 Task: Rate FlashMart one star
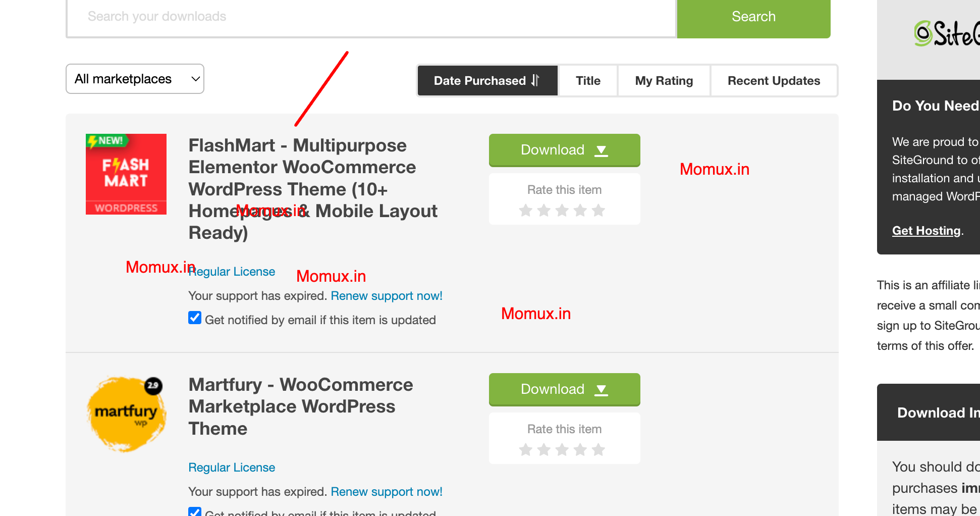pos(526,210)
